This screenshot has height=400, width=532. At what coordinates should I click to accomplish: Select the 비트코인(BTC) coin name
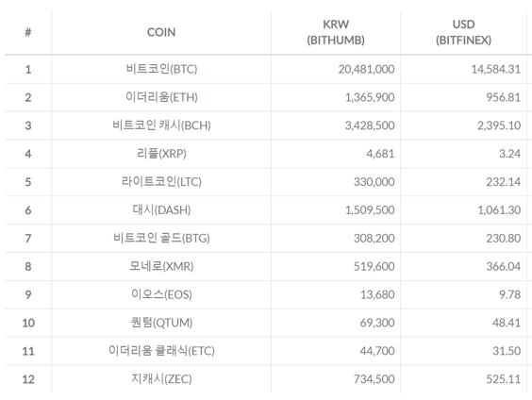coord(161,69)
